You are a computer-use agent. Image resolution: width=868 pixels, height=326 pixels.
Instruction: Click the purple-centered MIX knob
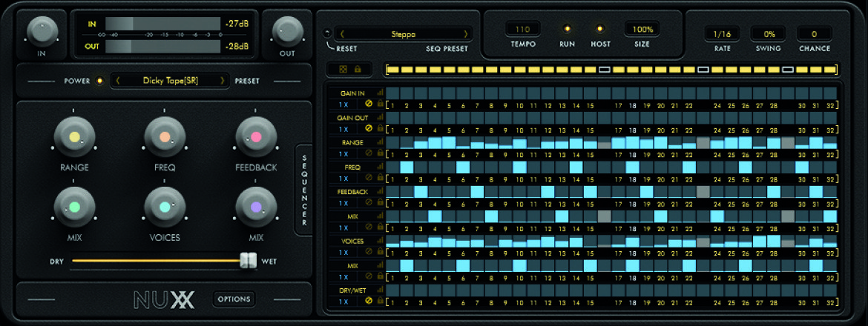255,207
